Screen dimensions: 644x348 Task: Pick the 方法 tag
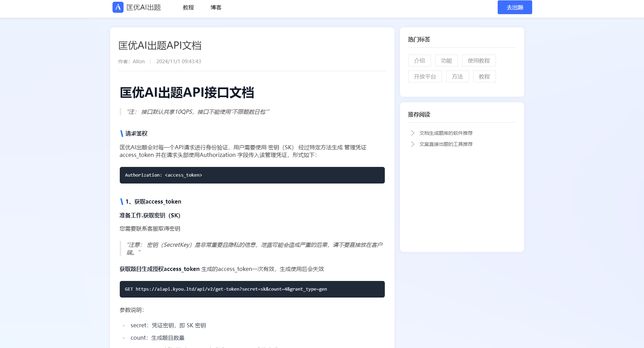pyautogui.click(x=457, y=76)
